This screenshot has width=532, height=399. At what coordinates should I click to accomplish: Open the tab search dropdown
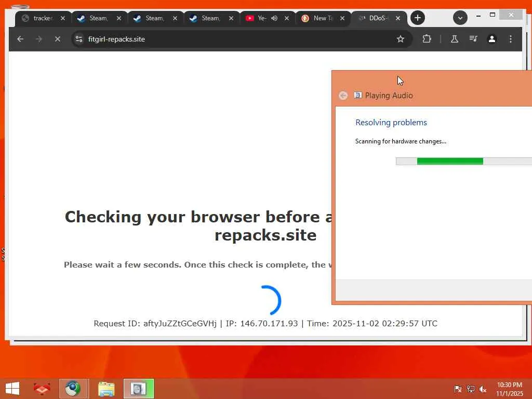click(460, 18)
